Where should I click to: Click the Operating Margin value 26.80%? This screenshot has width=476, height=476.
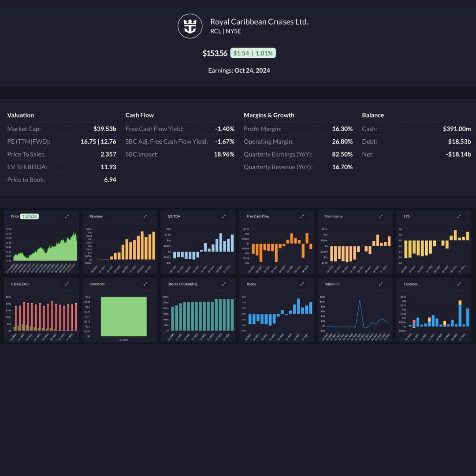click(342, 141)
